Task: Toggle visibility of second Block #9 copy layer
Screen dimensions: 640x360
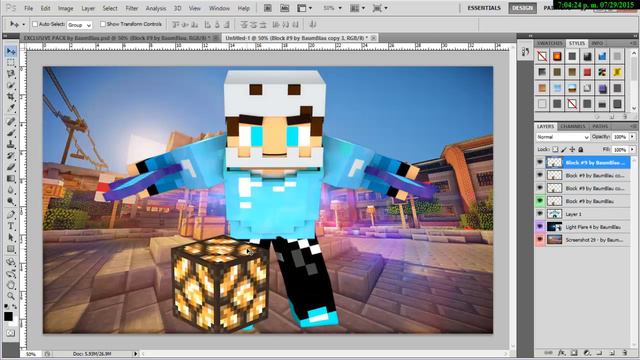Action: [x=540, y=175]
